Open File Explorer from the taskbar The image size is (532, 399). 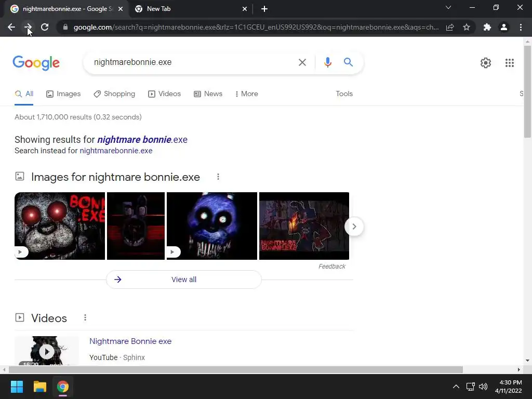(x=39, y=387)
